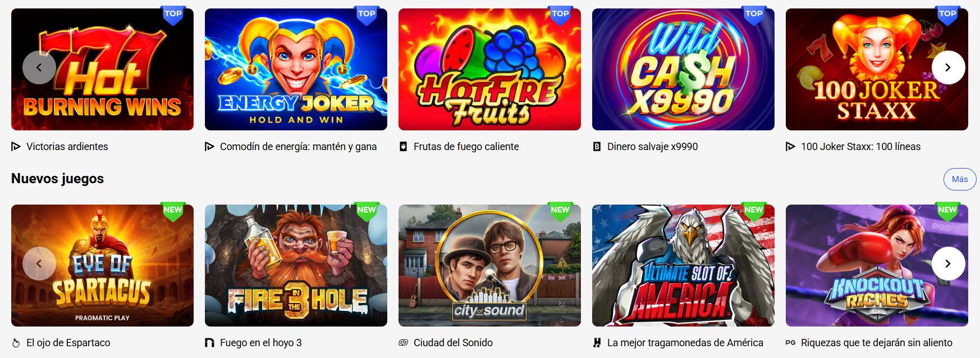Click provider icon beside Dinero salvaje x9990

[597, 147]
